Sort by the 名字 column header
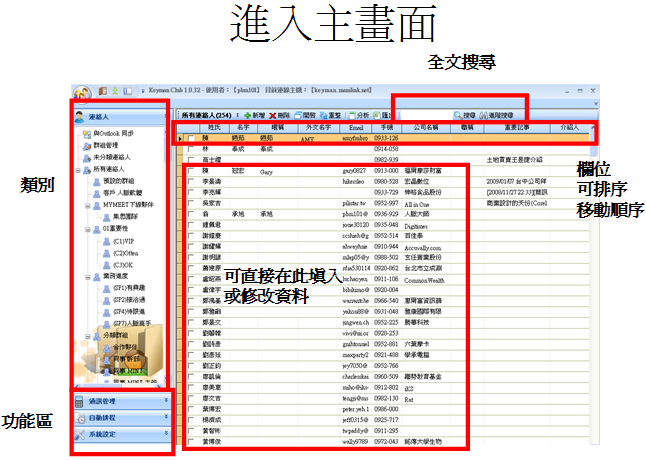The width and height of the screenshot is (646, 460). [243, 128]
